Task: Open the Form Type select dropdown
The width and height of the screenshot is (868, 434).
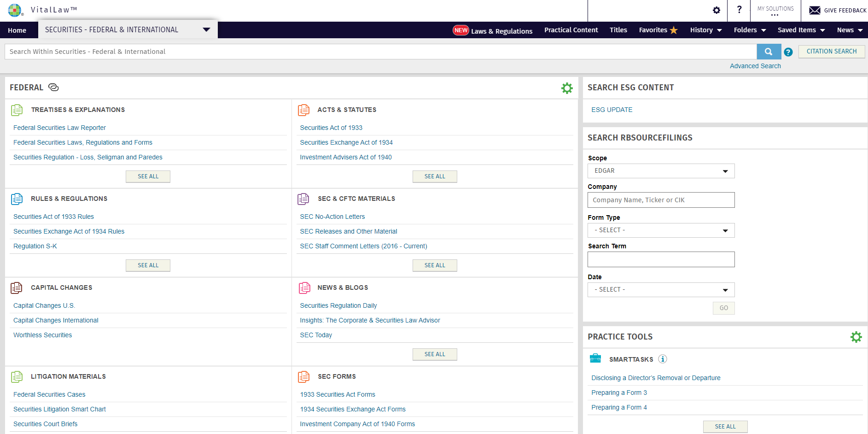Action: pyautogui.click(x=661, y=230)
